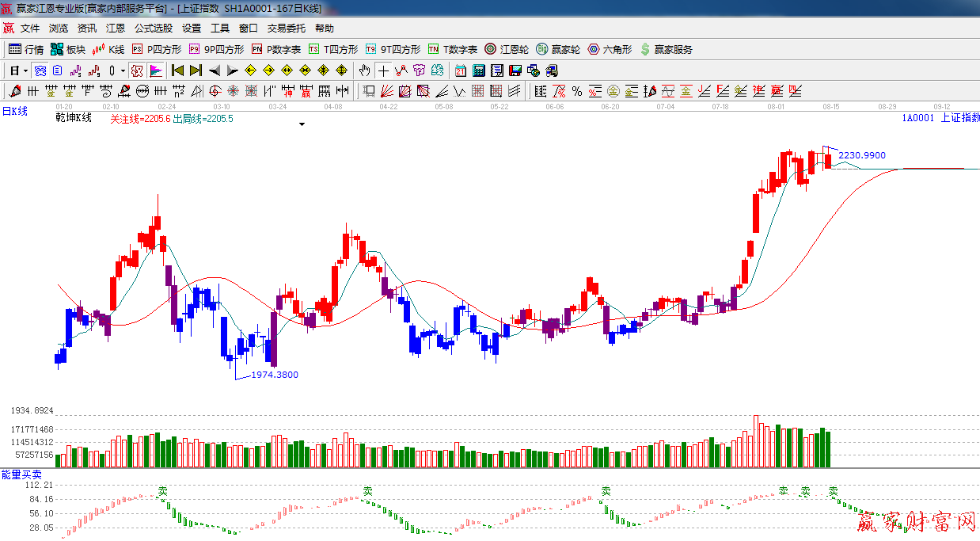Open the 六角形 hexagon chart tool
The width and height of the screenshot is (980, 541).
(610, 49)
